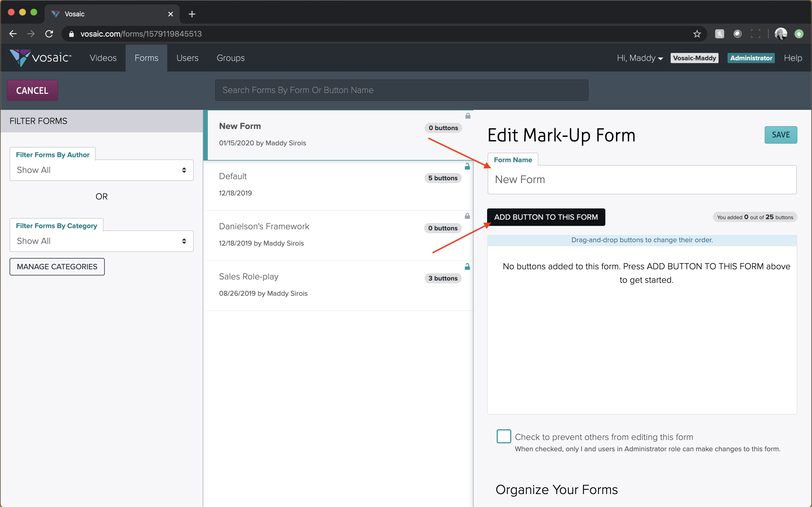The height and width of the screenshot is (507, 812).
Task: Save the mark-up form
Action: click(x=780, y=135)
